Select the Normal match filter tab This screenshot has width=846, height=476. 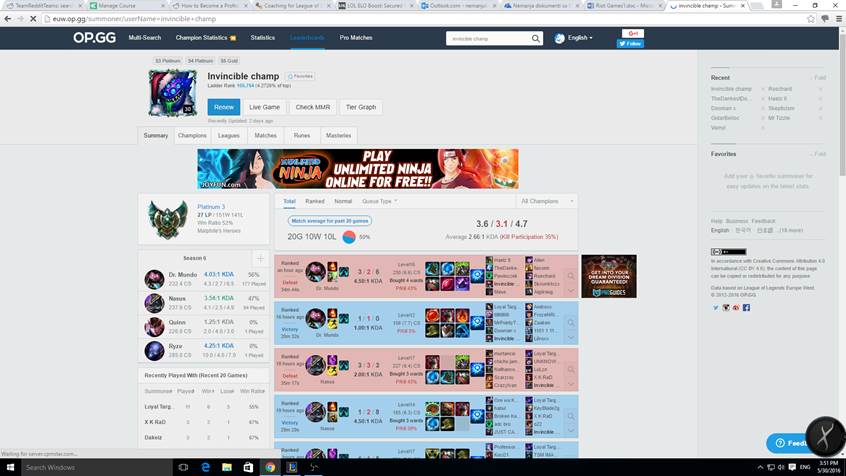point(343,201)
